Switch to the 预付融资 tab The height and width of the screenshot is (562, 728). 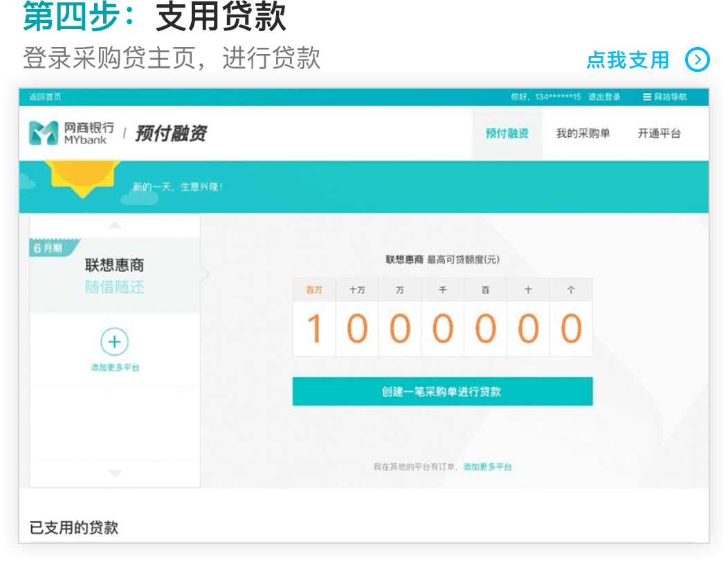507,134
